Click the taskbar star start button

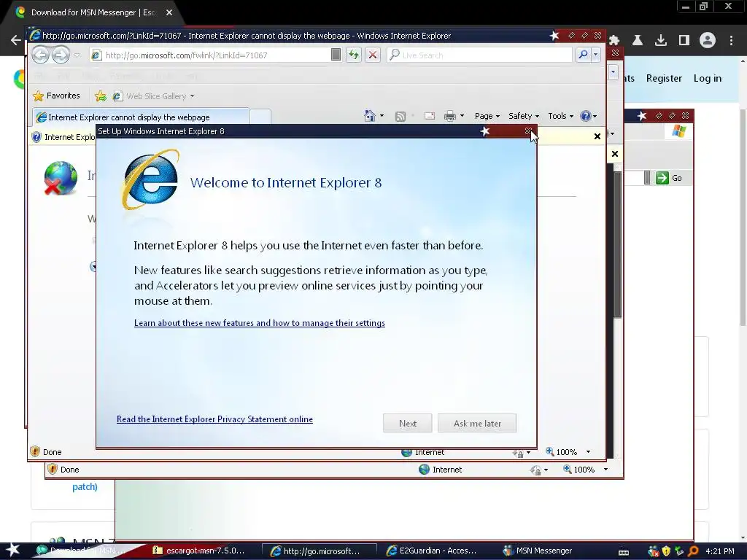(x=12, y=551)
